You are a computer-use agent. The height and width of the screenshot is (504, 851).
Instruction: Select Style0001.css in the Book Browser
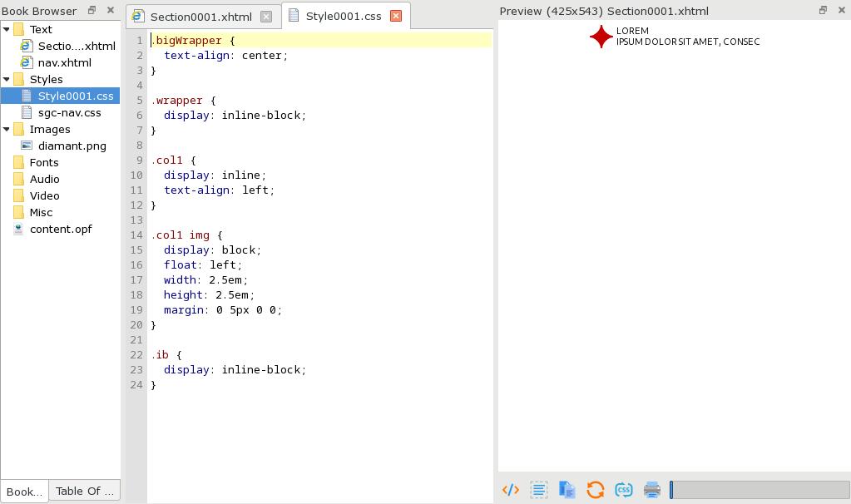(76, 96)
